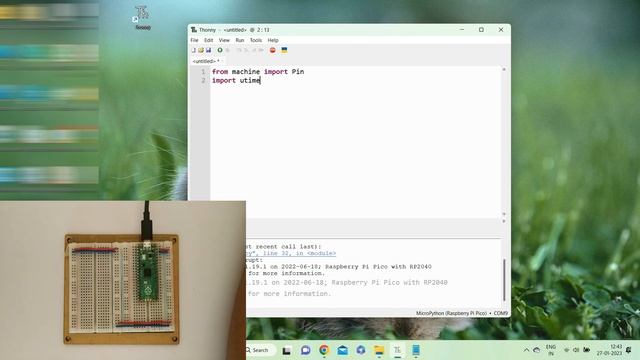Open the Chat app on the taskbar
The width and height of the screenshot is (640, 360).
coord(305,350)
